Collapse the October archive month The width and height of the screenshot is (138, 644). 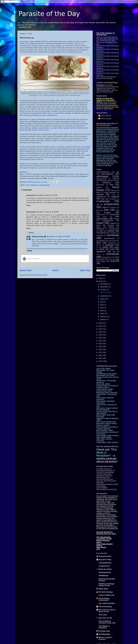(99, 290)
